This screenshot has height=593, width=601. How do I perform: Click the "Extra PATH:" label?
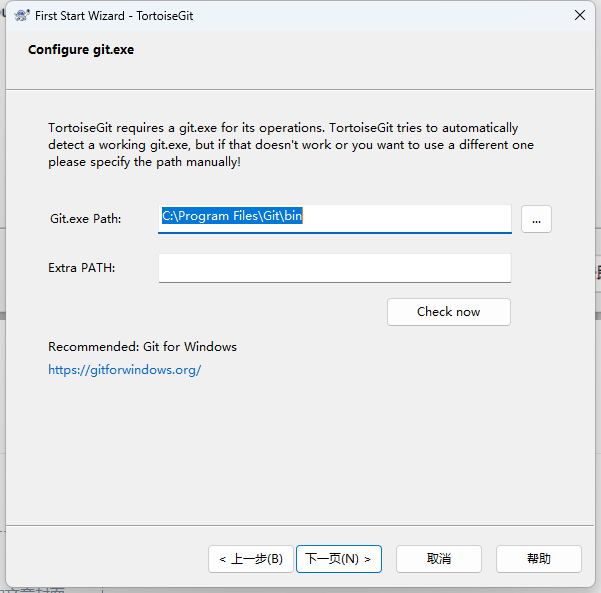82,268
